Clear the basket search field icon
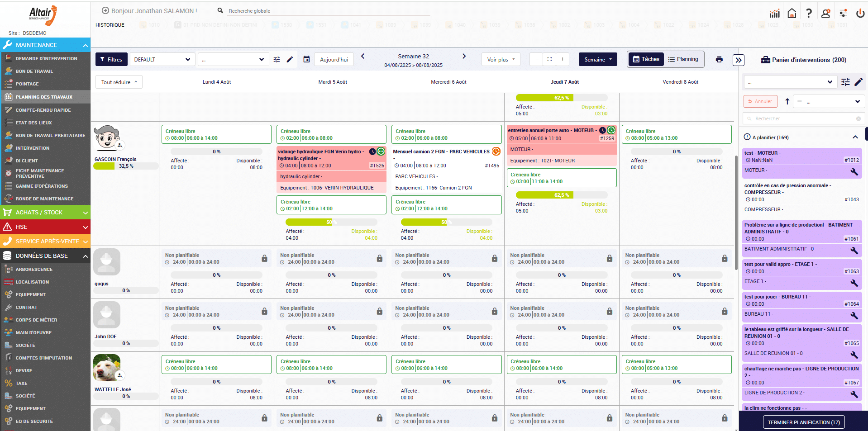Screen dimensions: 868x431 (x=858, y=118)
